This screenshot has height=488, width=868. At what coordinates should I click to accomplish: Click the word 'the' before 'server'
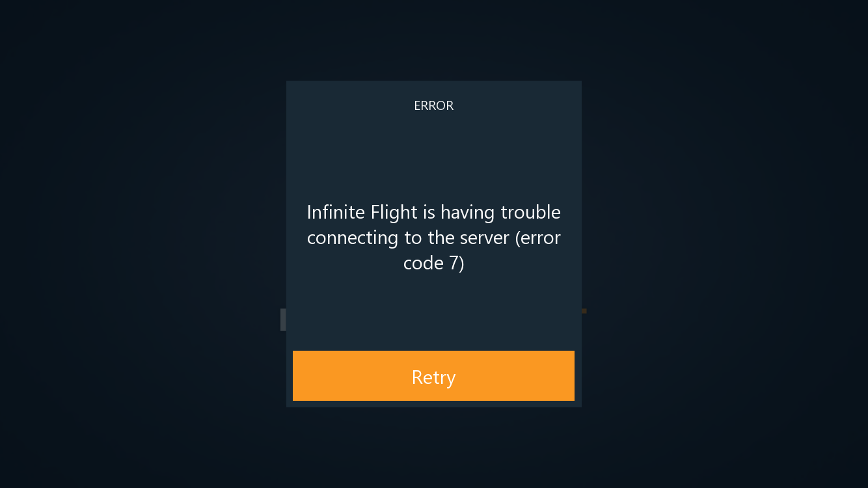(x=441, y=238)
